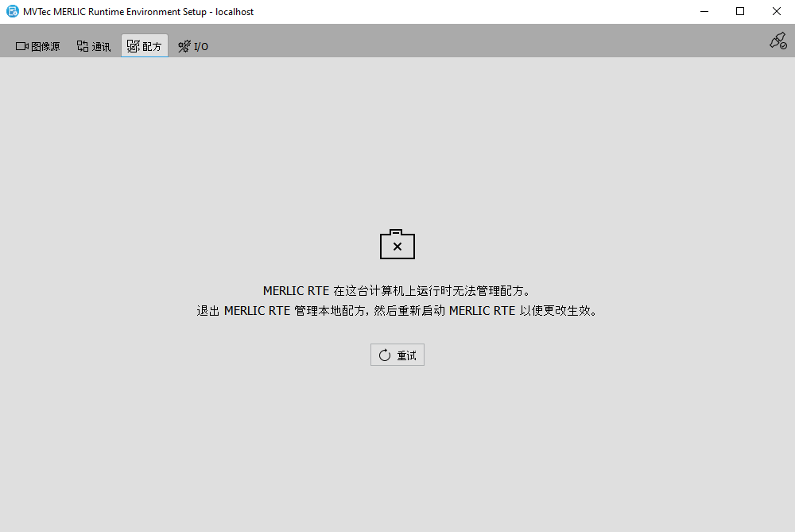Image resolution: width=795 pixels, height=532 pixels.
Task: Click the camera icon on 图像源 tab
Action: 22,46
